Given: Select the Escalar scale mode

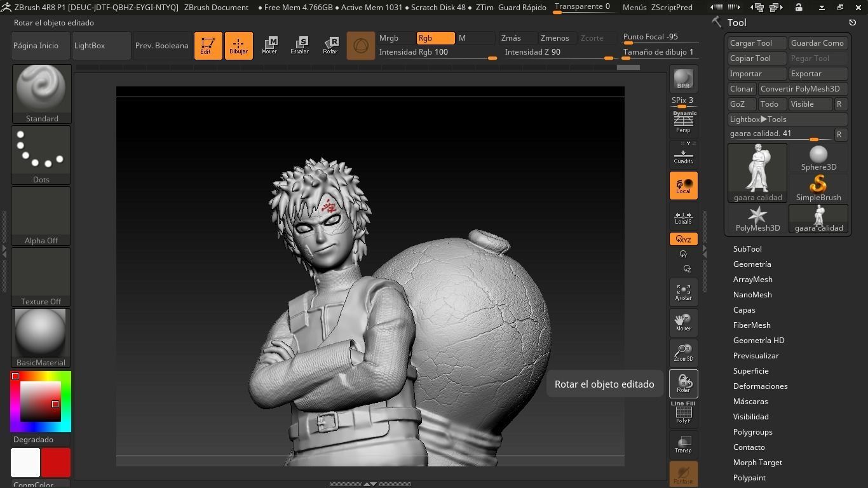Looking at the screenshot, I should [300, 46].
